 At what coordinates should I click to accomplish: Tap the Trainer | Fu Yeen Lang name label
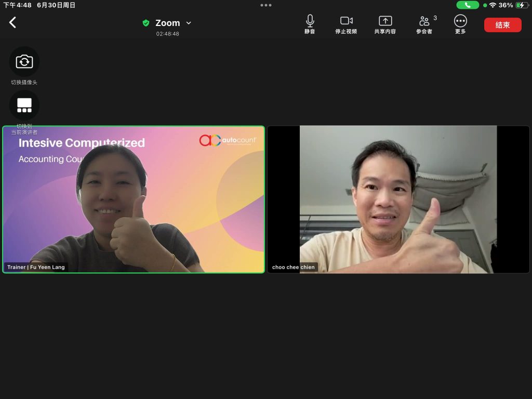(x=36, y=267)
